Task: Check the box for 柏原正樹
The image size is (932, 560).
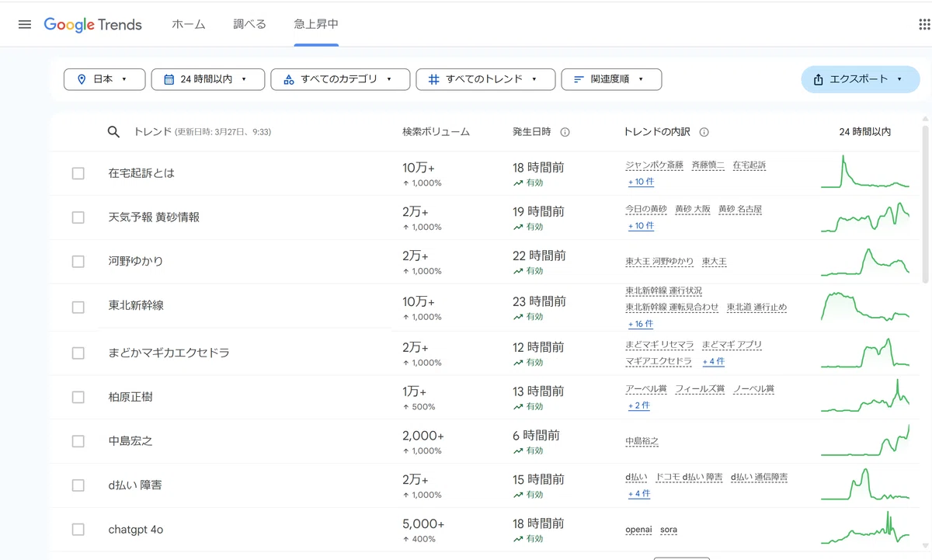Action: point(78,397)
